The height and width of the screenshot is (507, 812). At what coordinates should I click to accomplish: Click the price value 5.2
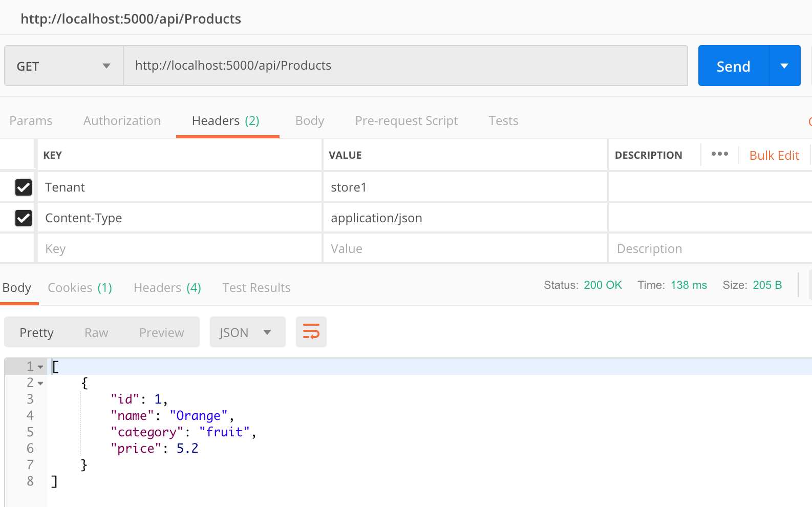point(187,449)
